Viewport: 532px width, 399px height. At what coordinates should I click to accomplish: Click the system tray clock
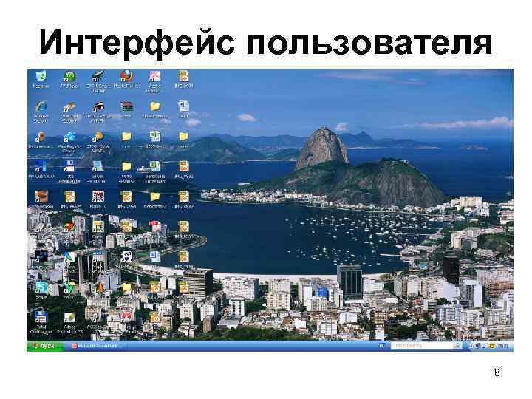click(504, 346)
